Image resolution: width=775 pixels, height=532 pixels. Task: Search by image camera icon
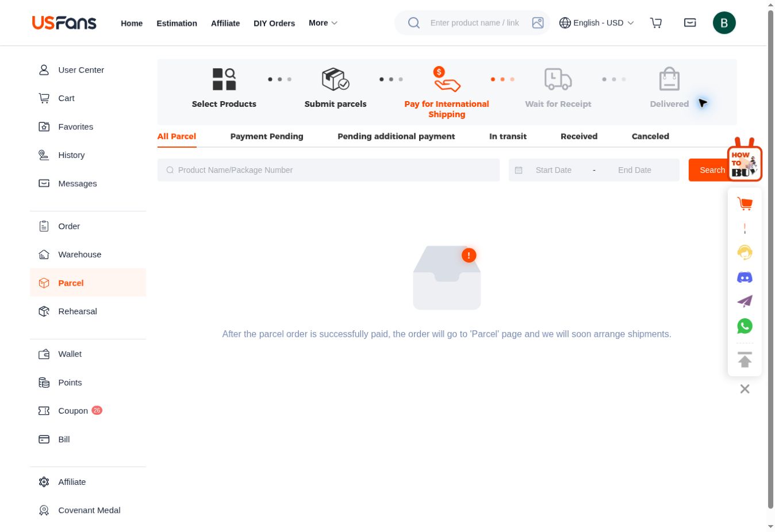coord(538,23)
